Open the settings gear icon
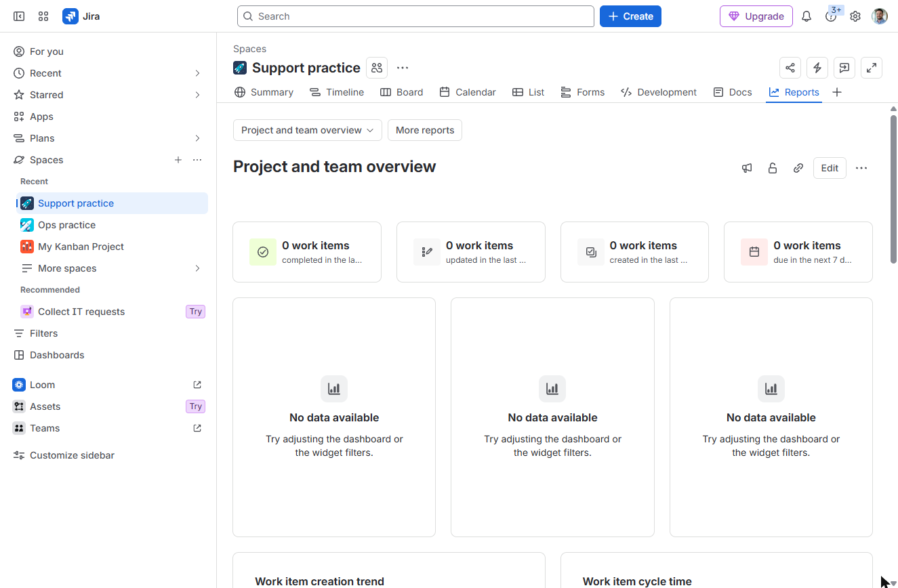 click(x=855, y=16)
